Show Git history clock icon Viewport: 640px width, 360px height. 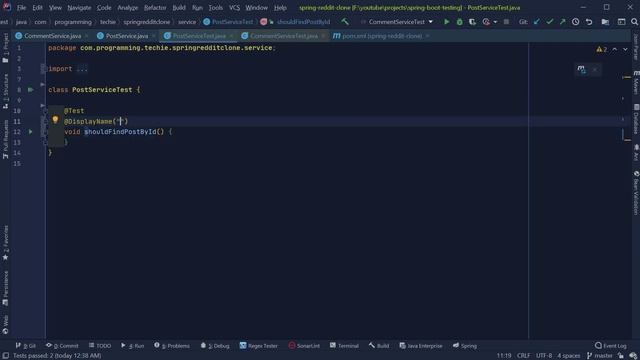coord(576,22)
